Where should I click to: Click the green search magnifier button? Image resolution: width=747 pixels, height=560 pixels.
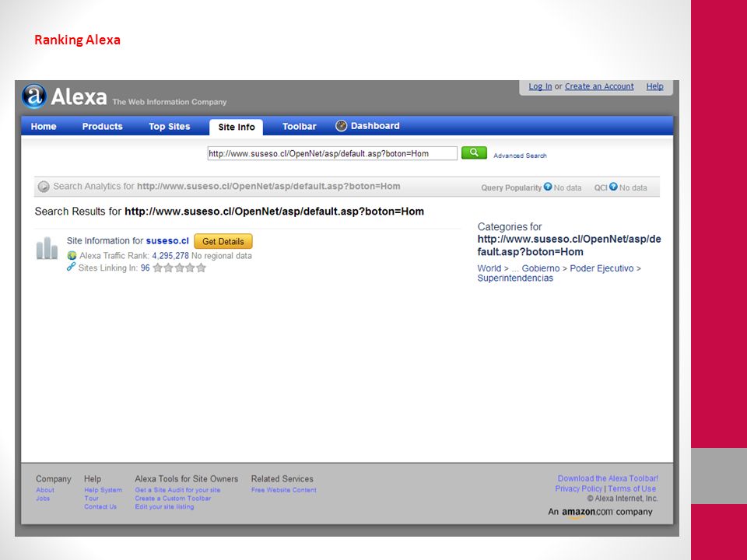474,152
